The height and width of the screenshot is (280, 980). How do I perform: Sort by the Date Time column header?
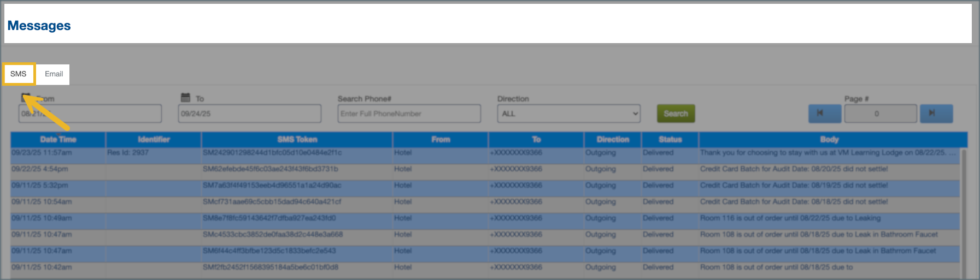58,140
